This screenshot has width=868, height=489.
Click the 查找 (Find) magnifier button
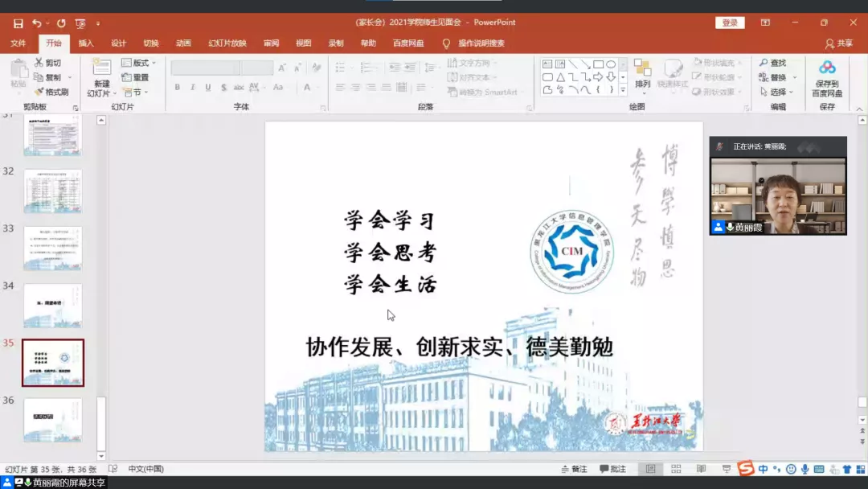click(773, 63)
